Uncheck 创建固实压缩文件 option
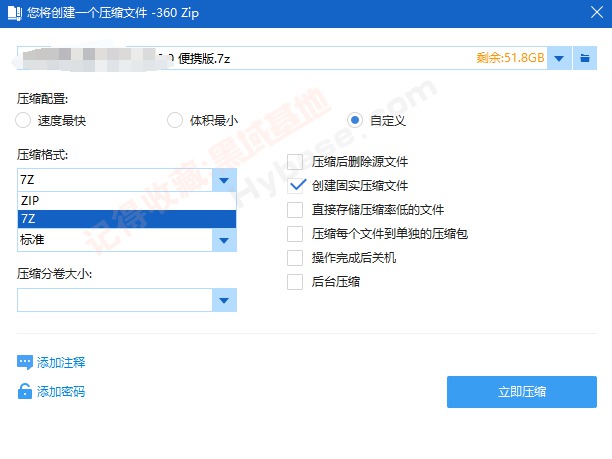Image resolution: width=612 pixels, height=459 pixels. (x=295, y=185)
